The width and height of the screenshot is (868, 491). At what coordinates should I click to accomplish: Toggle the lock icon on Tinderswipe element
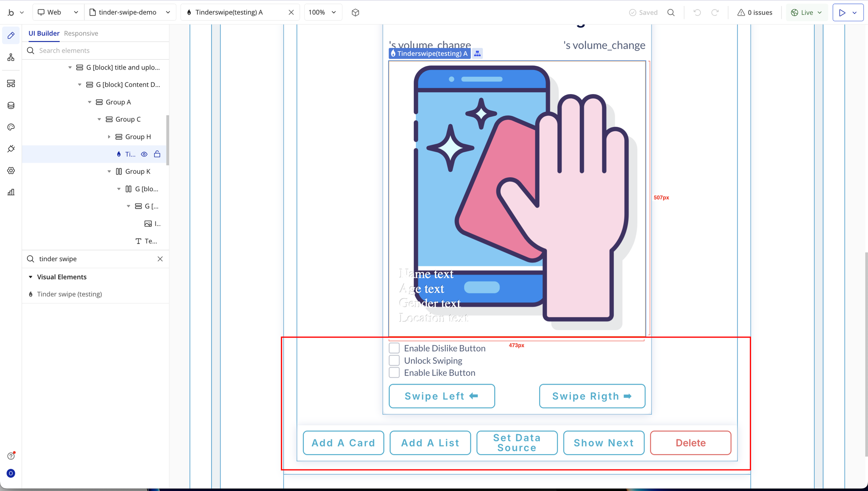tap(157, 154)
